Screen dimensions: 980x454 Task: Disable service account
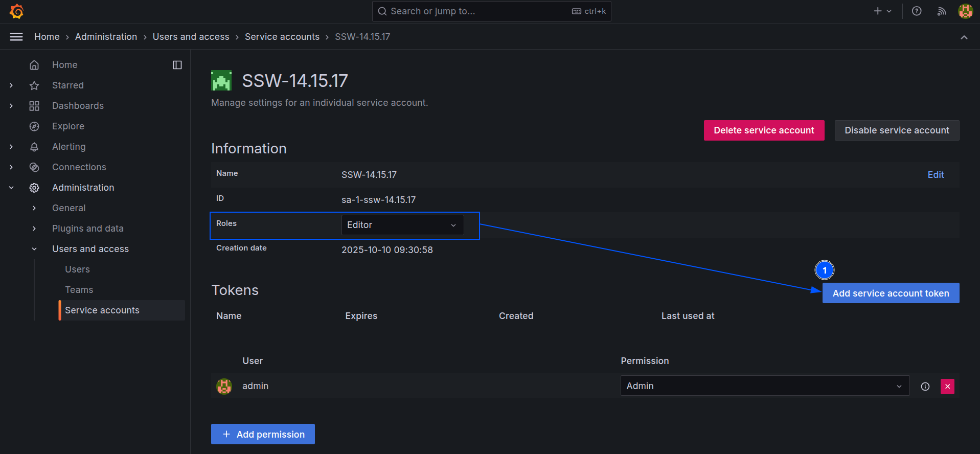(x=897, y=130)
